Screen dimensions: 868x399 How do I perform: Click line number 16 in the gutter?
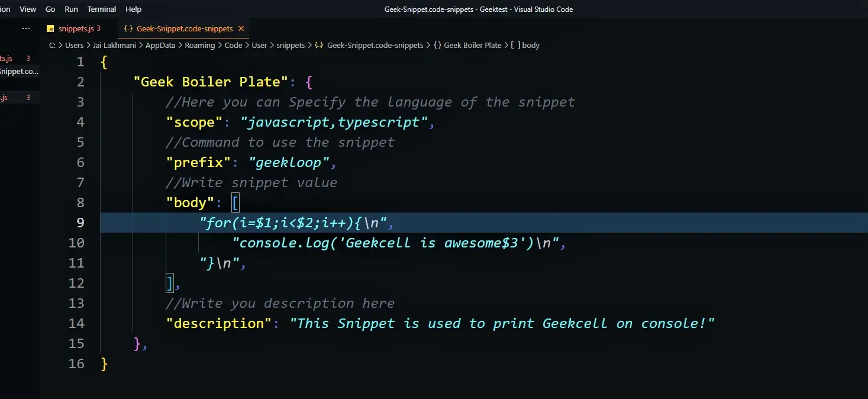pos(76,363)
